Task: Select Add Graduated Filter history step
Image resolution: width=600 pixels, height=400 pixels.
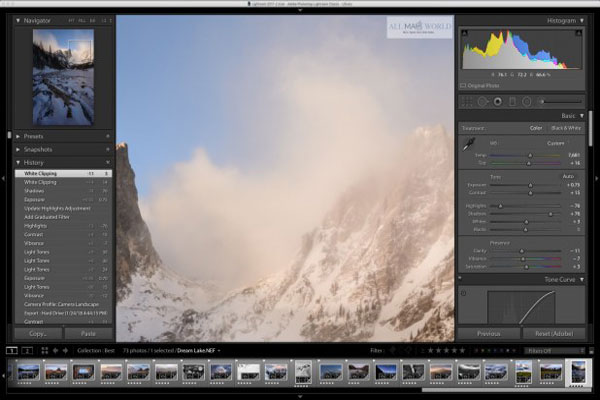Action: tap(49, 217)
